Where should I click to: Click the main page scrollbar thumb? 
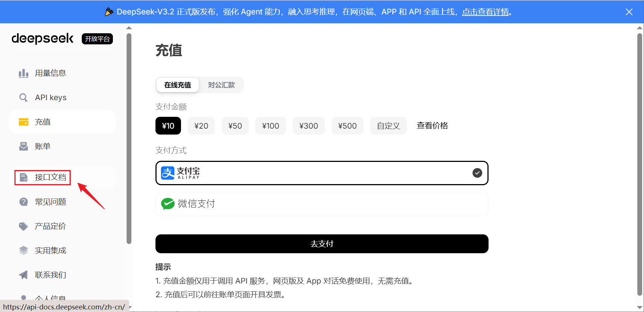pyautogui.click(x=640, y=165)
